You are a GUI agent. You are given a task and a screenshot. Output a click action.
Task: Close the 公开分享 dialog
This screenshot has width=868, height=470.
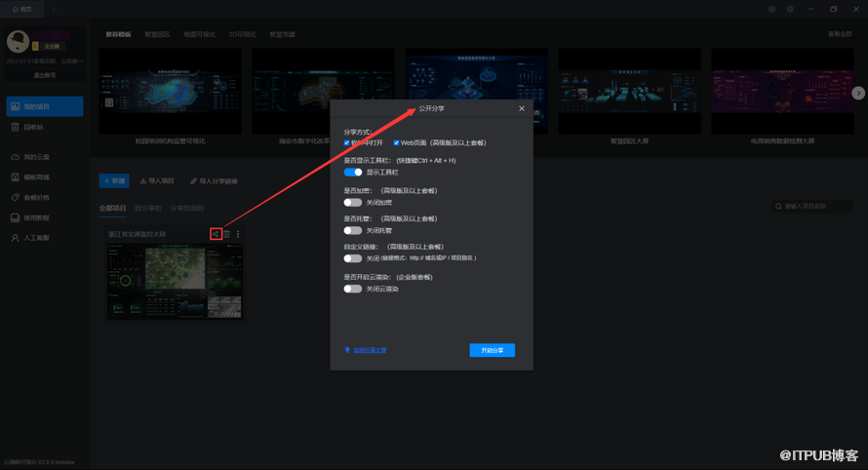point(522,109)
